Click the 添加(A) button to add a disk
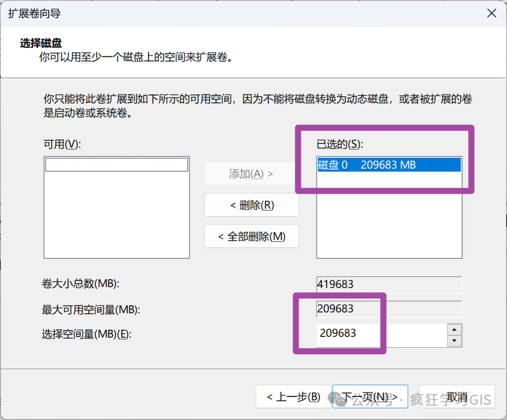507x420 pixels. (x=251, y=173)
